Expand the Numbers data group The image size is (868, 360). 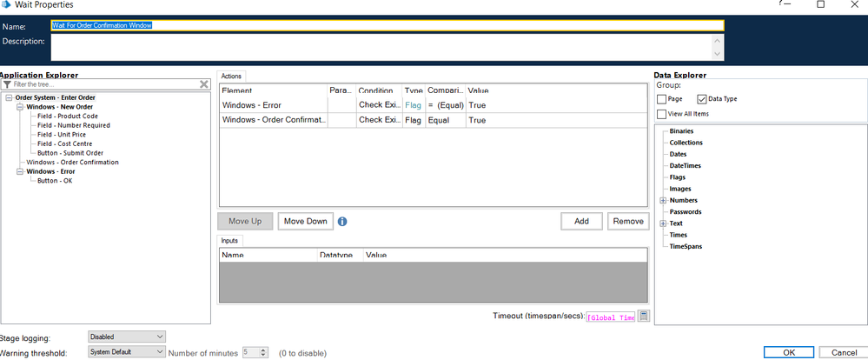(663, 201)
